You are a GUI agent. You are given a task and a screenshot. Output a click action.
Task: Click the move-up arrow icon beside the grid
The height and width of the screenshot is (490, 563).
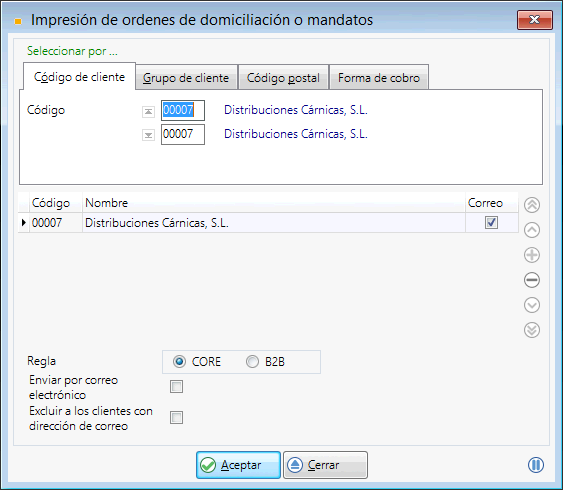tap(532, 230)
